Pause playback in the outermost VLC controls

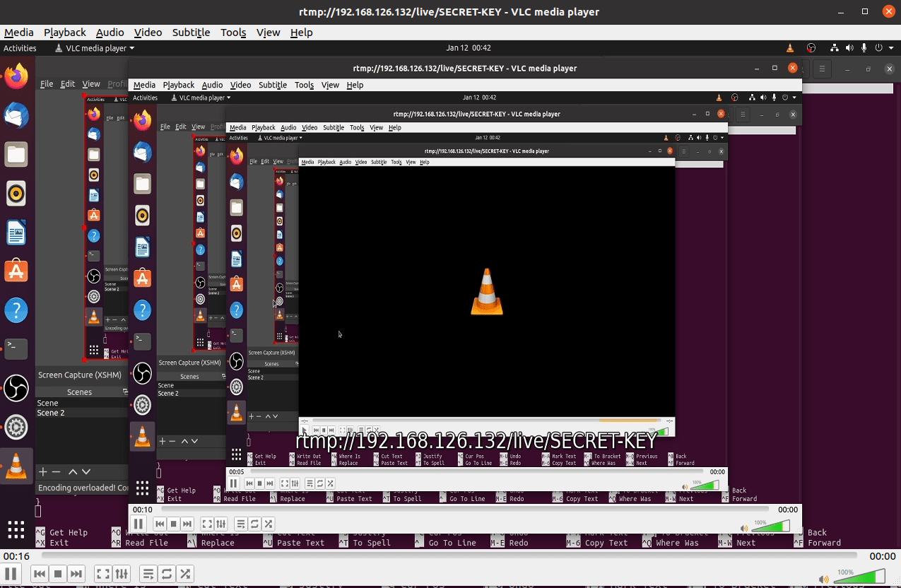pos(11,574)
